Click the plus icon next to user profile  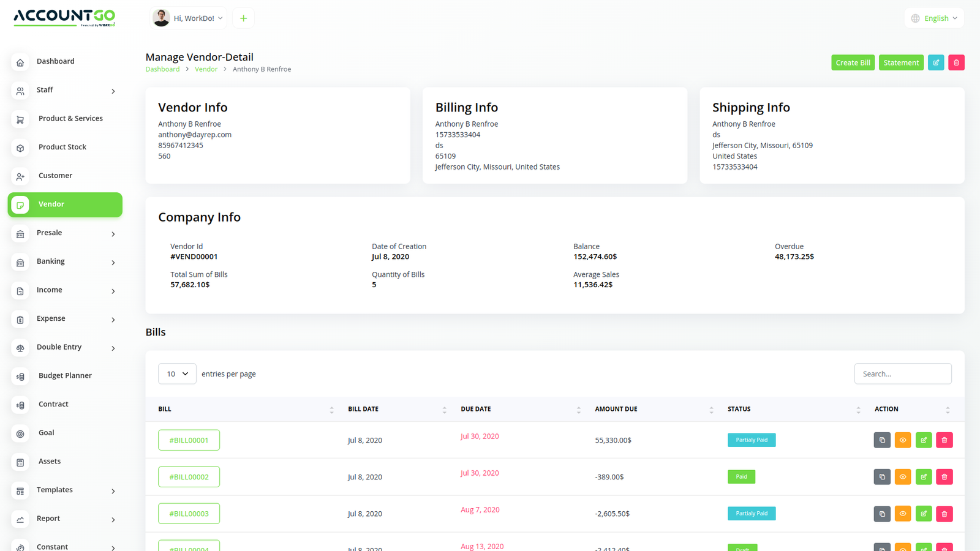click(x=243, y=18)
